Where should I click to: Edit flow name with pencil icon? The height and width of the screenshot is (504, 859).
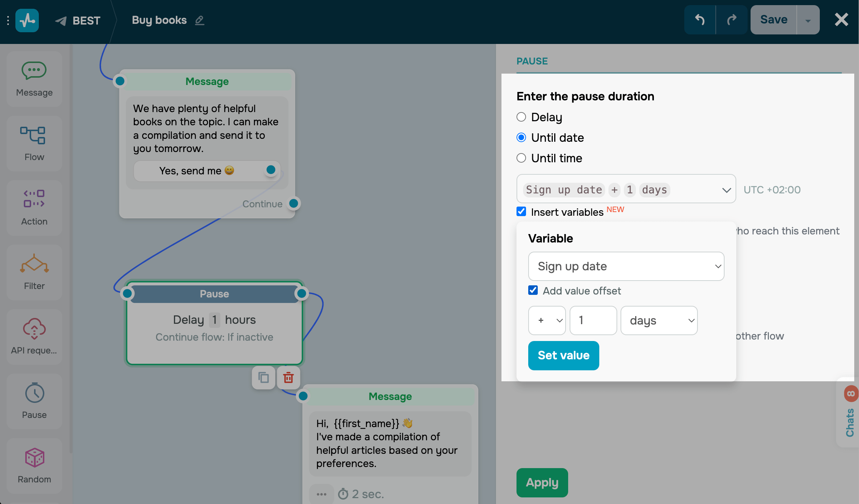[200, 20]
